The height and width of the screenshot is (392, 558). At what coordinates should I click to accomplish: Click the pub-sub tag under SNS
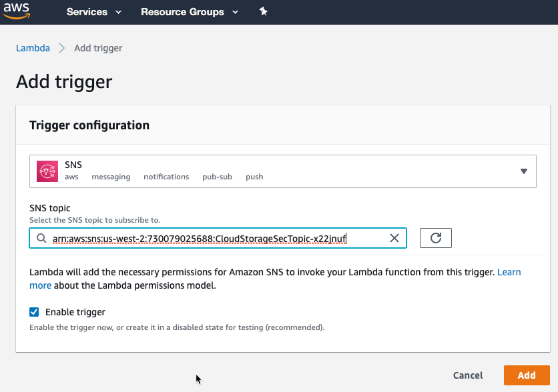click(x=217, y=177)
